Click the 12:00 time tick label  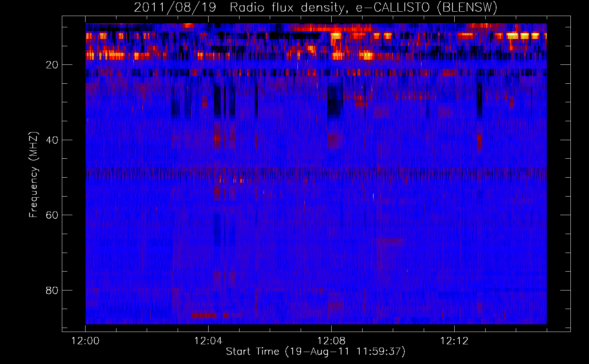[85, 341]
